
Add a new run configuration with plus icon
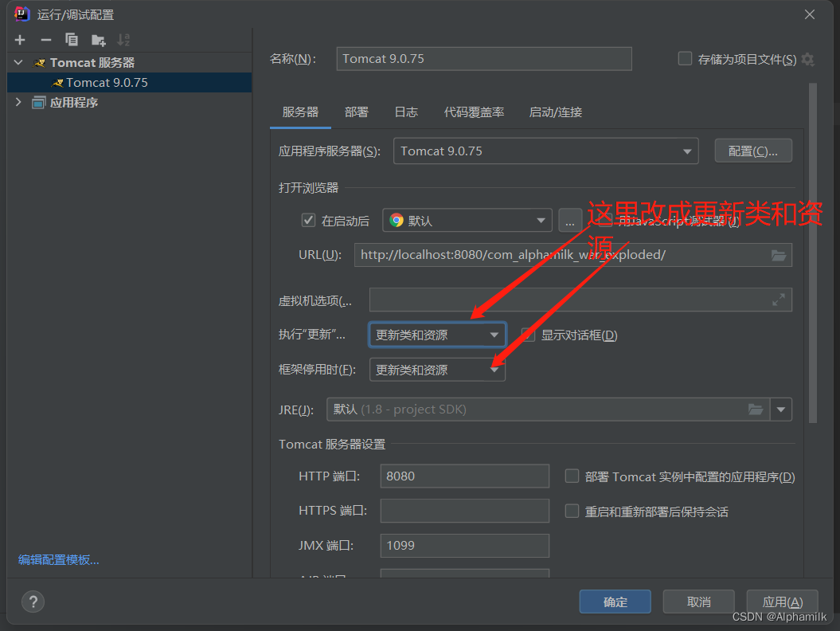(20, 40)
